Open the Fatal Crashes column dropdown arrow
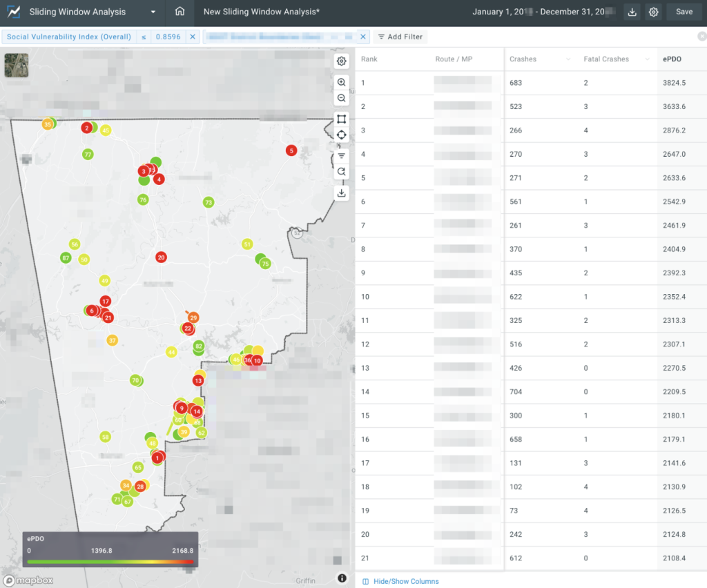 (648, 59)
